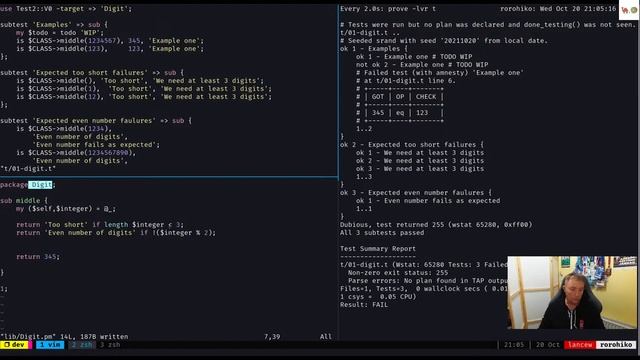The height and width of the screenshot is (360, 640).
Task: Click 'ok 3 - Expected even number faulures {' output
Action: [x=416, y=193]
